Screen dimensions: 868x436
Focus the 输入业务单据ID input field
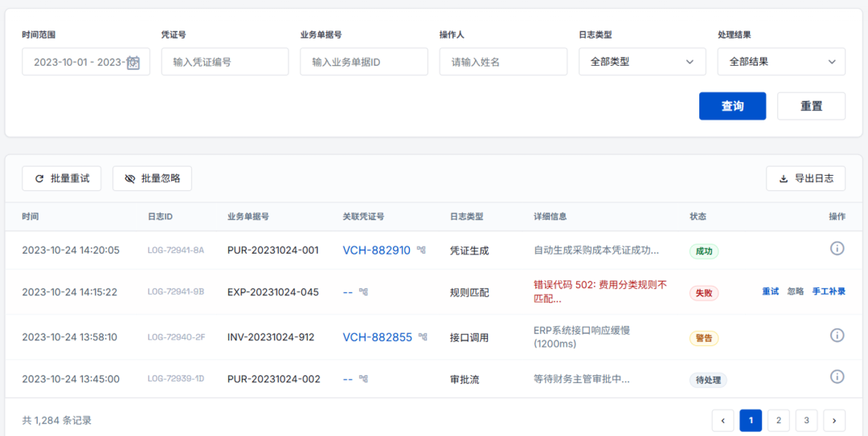(x=364, y=61)
